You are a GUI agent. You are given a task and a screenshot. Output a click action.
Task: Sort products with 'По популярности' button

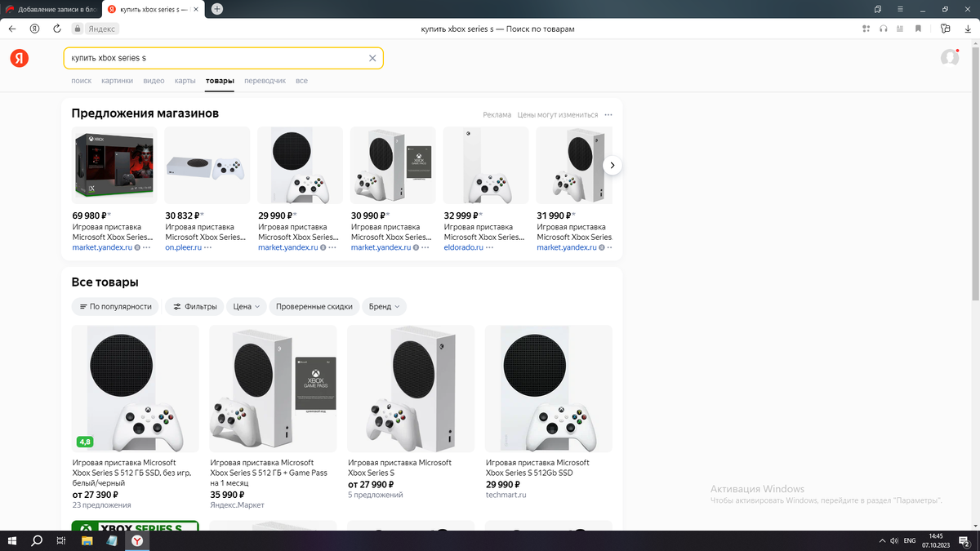[x=115, y=306]
